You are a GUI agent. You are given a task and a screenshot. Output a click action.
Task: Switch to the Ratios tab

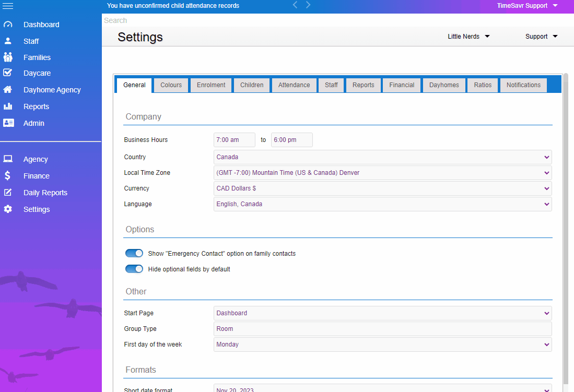tap(483, 85)
